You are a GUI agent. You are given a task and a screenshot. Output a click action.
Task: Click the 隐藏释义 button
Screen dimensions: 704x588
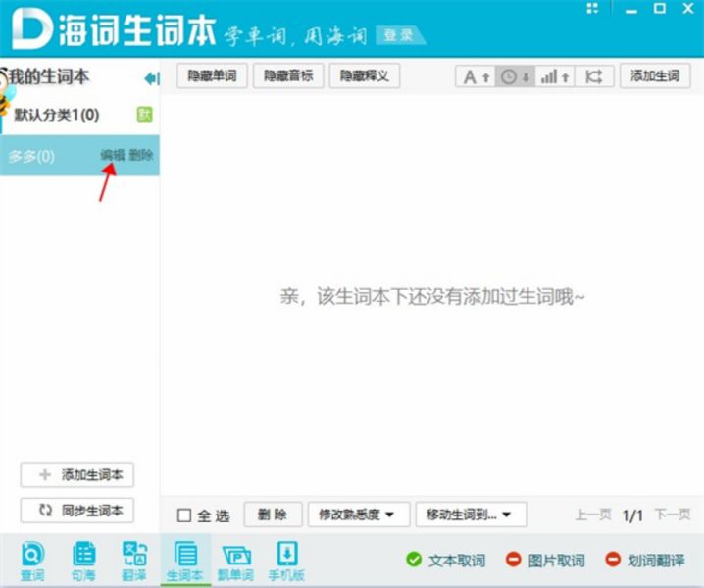[364, 75]
